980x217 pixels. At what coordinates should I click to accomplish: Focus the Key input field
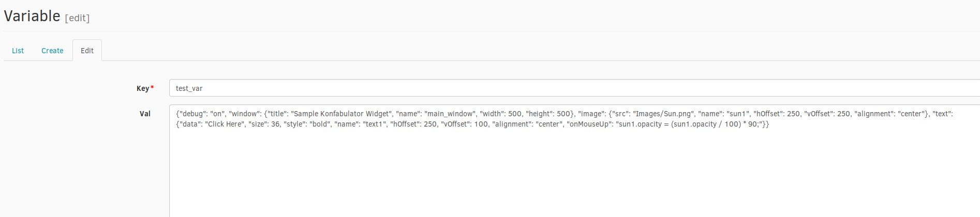(574, 88)
